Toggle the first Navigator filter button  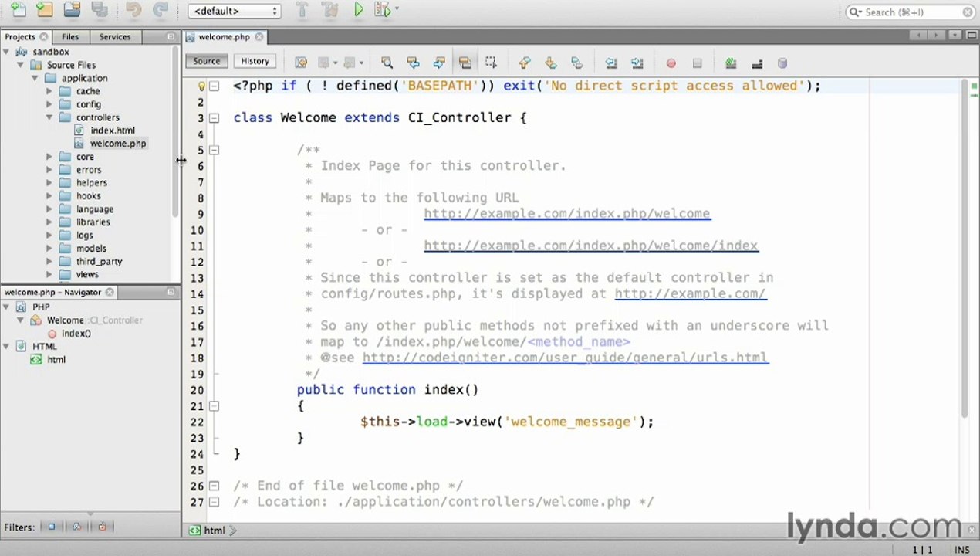click(x=52, y=527)
